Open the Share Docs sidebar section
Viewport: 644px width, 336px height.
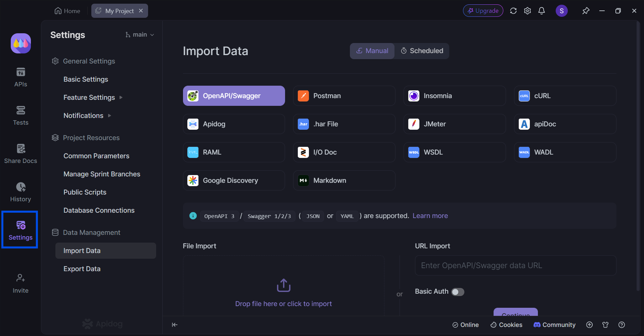pos(20,154)
